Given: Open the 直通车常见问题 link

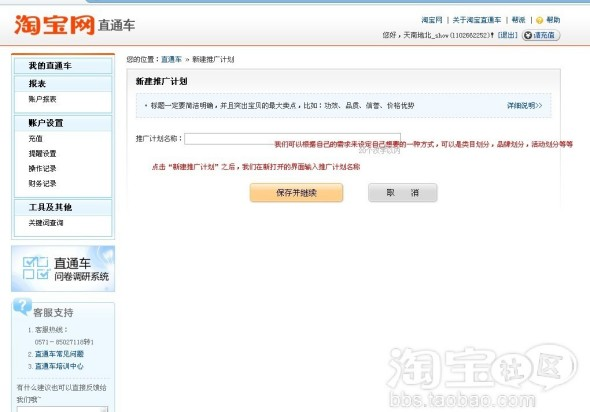Looking at the screenshot, I should pyautogui.click(x=59, y=354).
